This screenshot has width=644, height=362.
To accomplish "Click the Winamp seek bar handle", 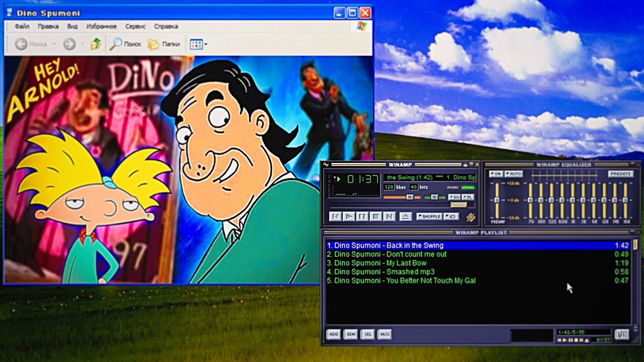I will (x=459, y=205).
